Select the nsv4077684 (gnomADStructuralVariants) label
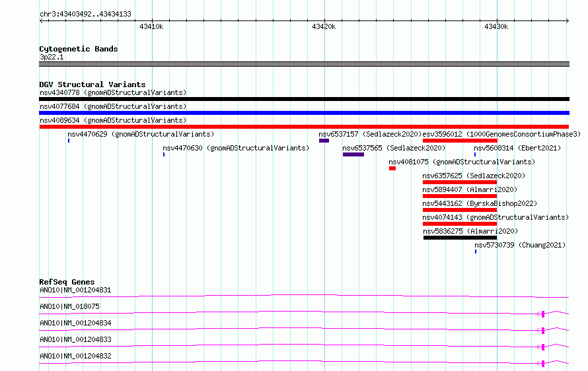 pos(113,106)
